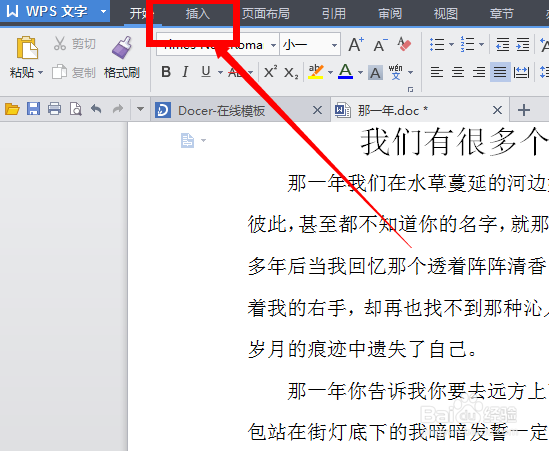Click the line 岁月的痕迹中遗失了自己

362,349
